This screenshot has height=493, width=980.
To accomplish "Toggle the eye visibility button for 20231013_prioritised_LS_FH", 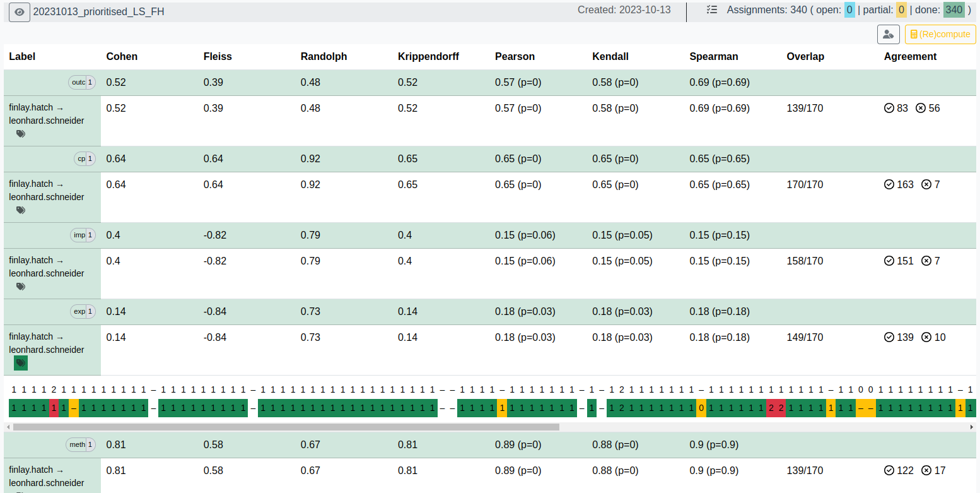I will pyautogui.click(x=20, y=11).
